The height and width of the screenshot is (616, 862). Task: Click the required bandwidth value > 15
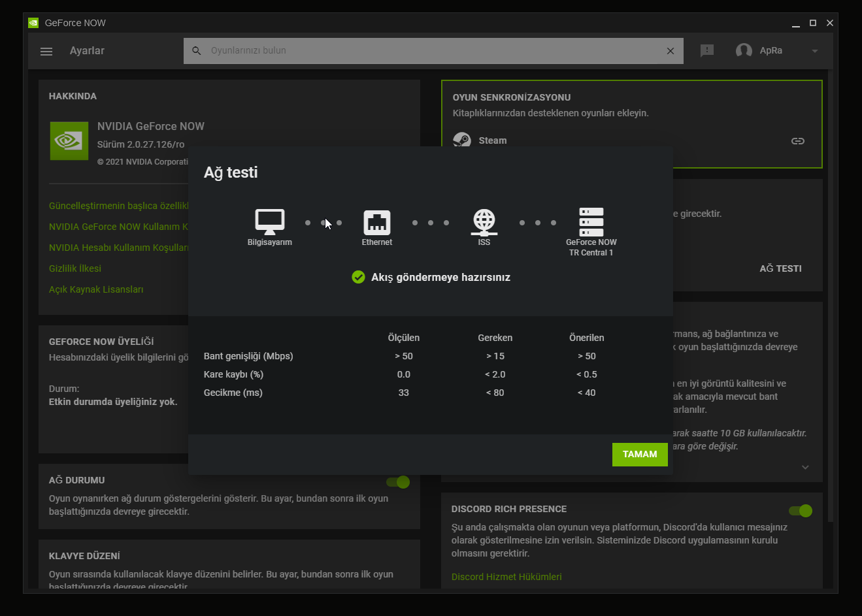495,356
